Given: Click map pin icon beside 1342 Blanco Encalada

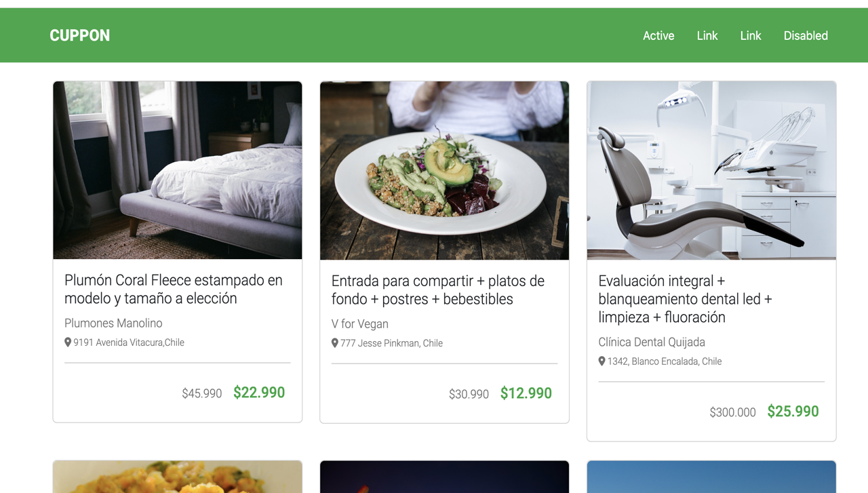Looking at the screenshot, I should coord(601,361).
